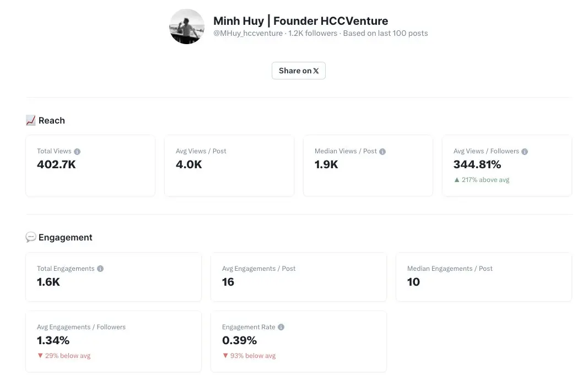Screen dimensions: 588x385
Task: Click green up arrow at 217% above avg
Action: coord(457,180)
